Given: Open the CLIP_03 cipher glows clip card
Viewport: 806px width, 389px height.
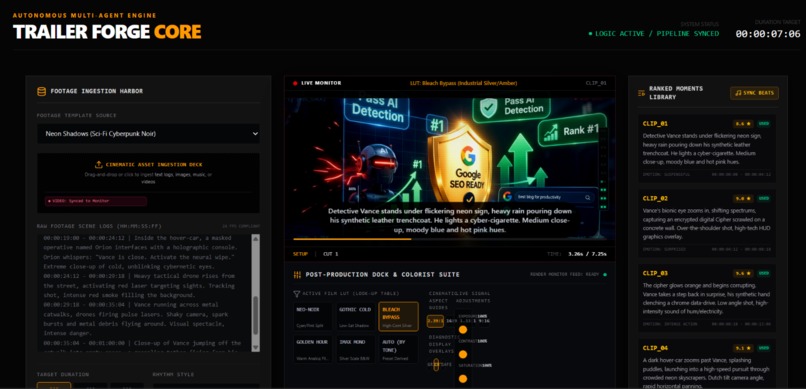Looking at the screenshot, I should coord(707,298).
